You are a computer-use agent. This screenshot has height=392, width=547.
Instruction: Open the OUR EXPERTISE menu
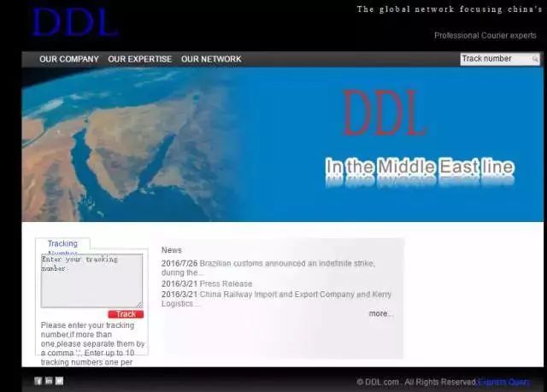140,59
